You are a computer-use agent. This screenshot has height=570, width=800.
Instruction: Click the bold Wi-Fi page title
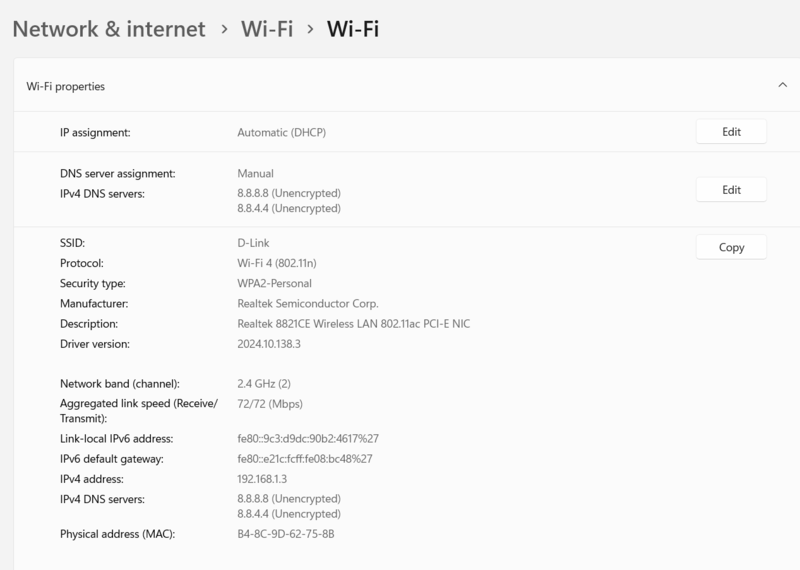tap(353, 29)
